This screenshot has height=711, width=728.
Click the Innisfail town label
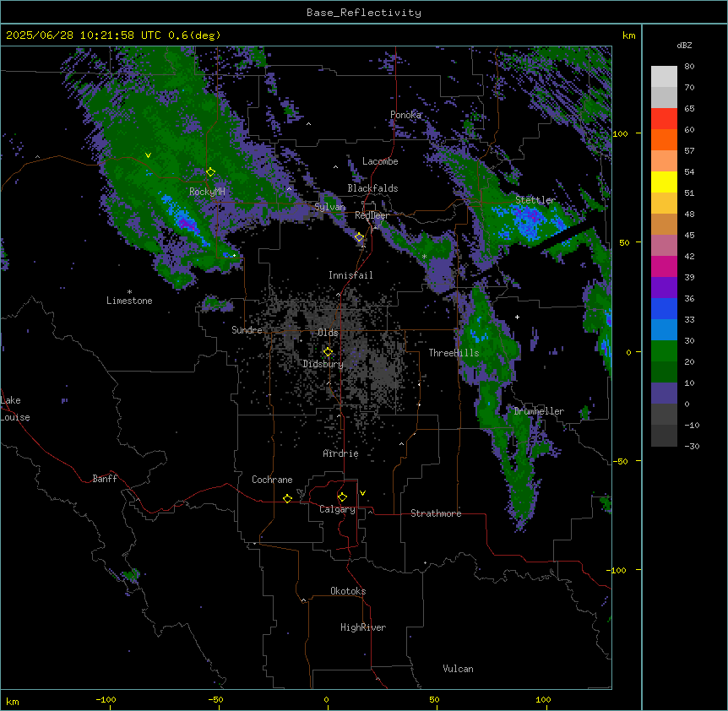click(x=350, y=275)
